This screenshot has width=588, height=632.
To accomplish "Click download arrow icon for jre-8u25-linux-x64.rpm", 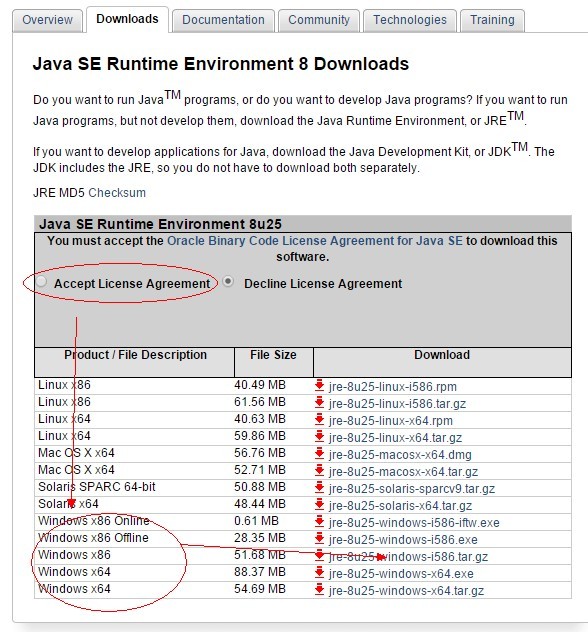I will (x=319, y=420).
